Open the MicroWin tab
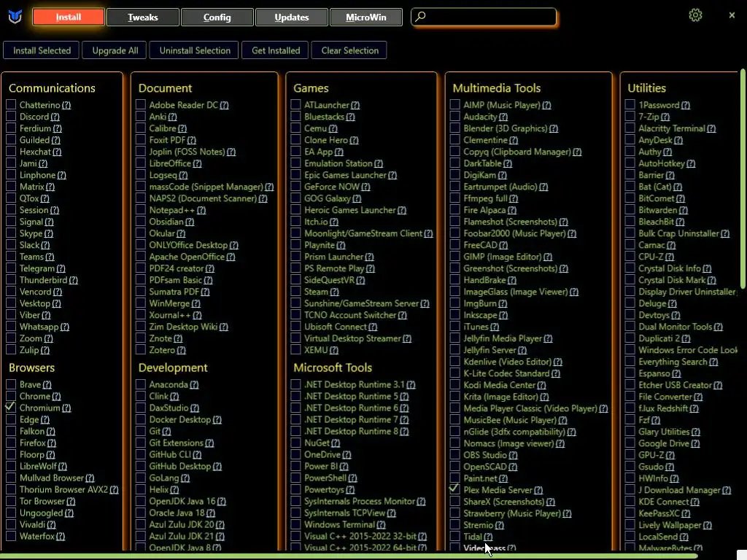The width and height of the screenshot is (747, 560). (366, 17)
